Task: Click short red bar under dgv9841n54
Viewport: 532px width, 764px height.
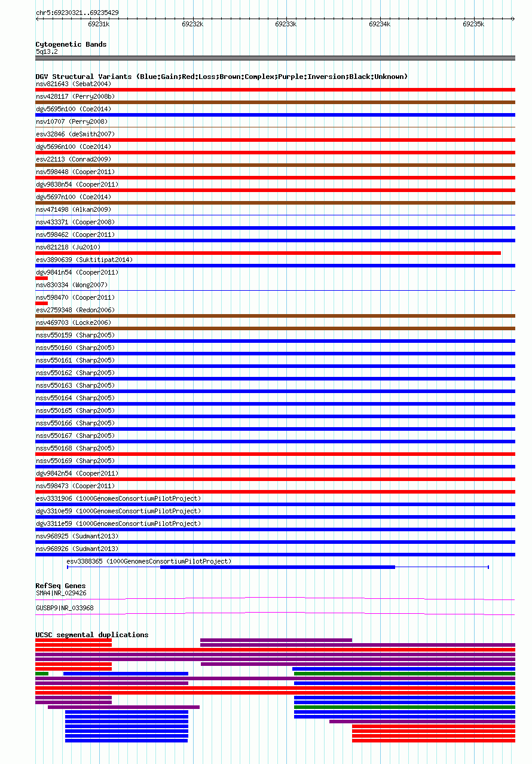Action: click(x=41, y=278)
